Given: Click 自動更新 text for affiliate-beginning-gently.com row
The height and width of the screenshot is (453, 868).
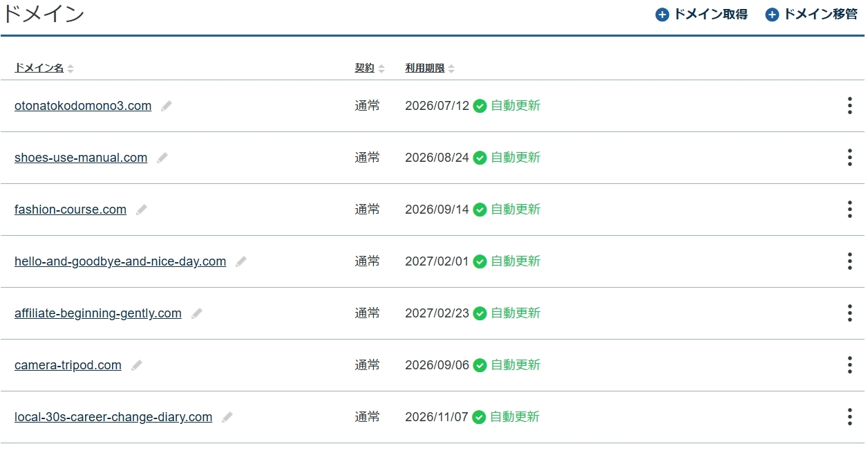Looking at the screenshot, I should pyautogui.click(x=516, y=313).
